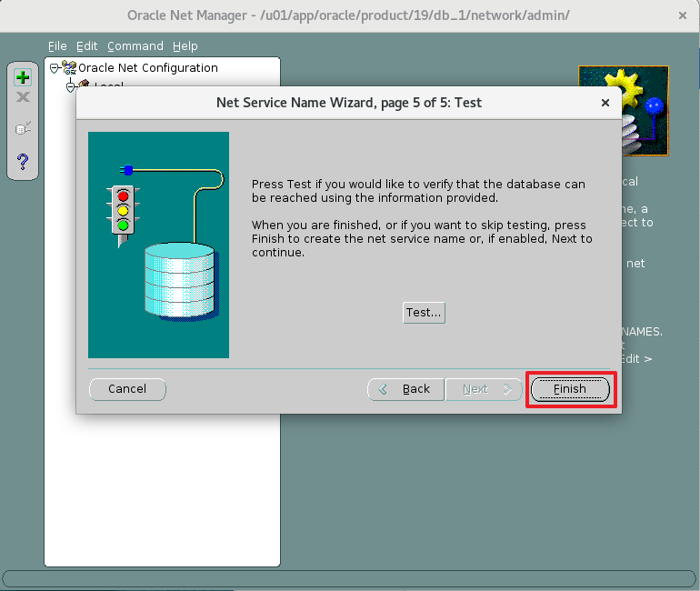Collapse the Oracle Net Configuration node
700x591 pixels.
click(54, 68)
